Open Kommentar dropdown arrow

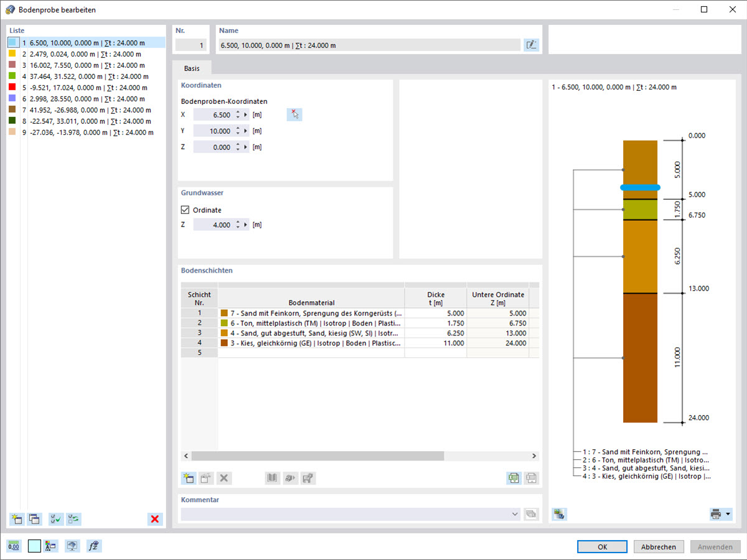[x=515, y=514]
